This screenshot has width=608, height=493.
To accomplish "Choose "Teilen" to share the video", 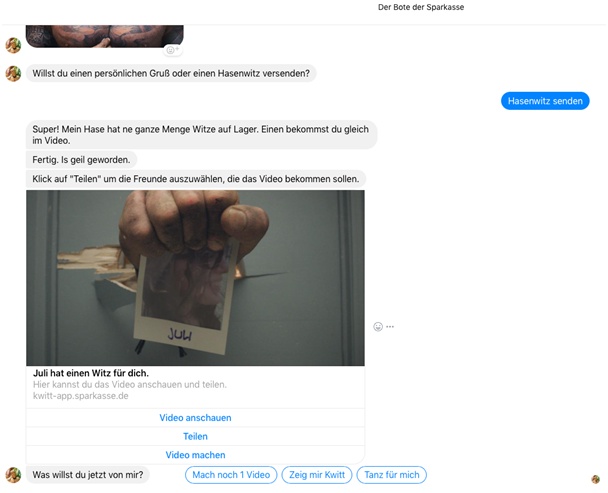I will [x=195, y=436].
